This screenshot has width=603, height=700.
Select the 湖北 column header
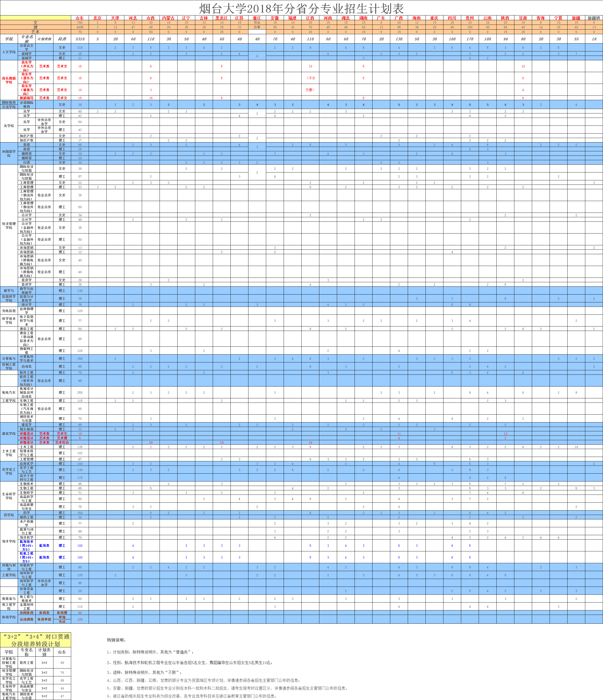(346, 18)
